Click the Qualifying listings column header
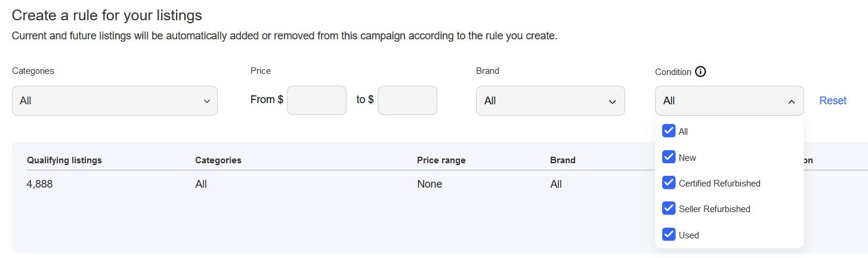 64,160
